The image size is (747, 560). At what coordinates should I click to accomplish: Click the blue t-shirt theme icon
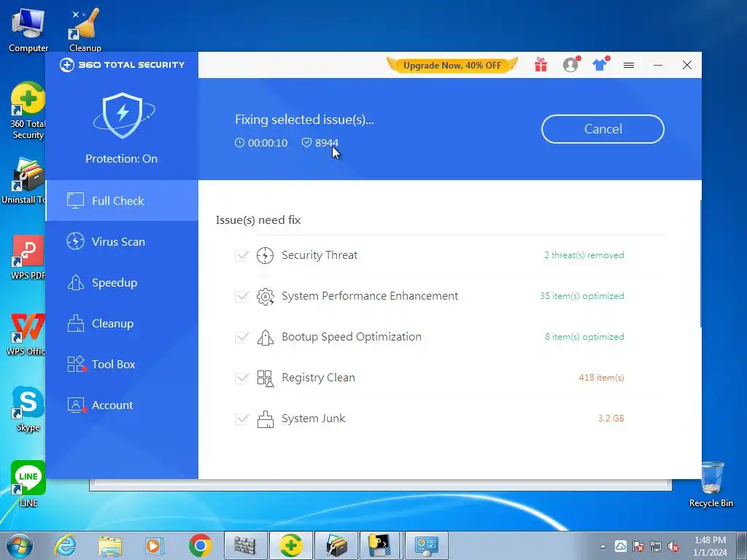pos(600,64)
